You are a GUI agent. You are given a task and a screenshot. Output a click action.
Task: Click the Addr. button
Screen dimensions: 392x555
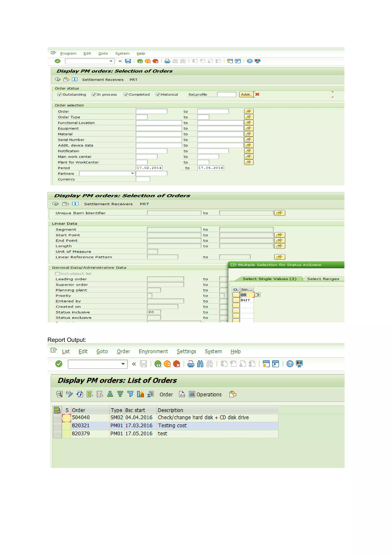pyautogui.click(x=246, y=94)
